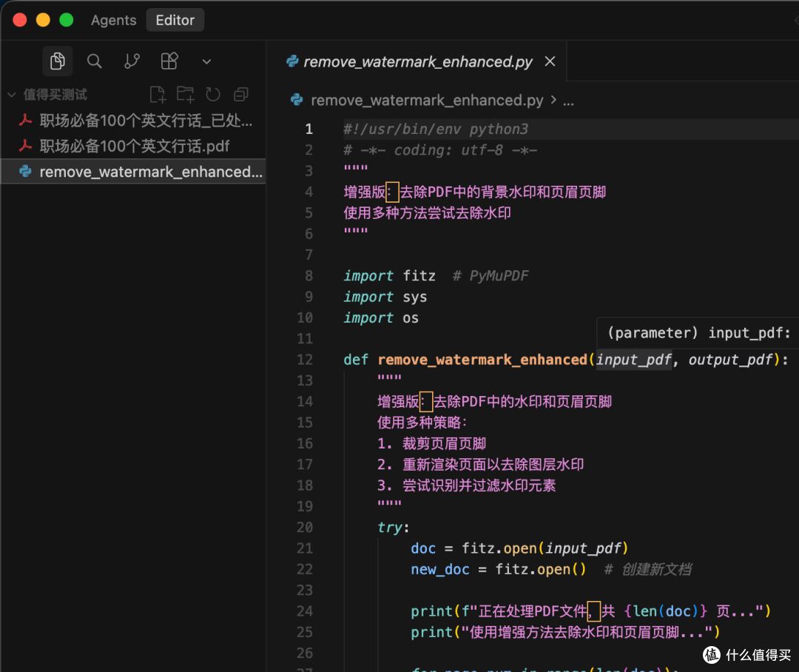Screen dimensions: 799x672
Task: Select remove_watermark_enhanced... file in explorer
Action: coord(133,172)
